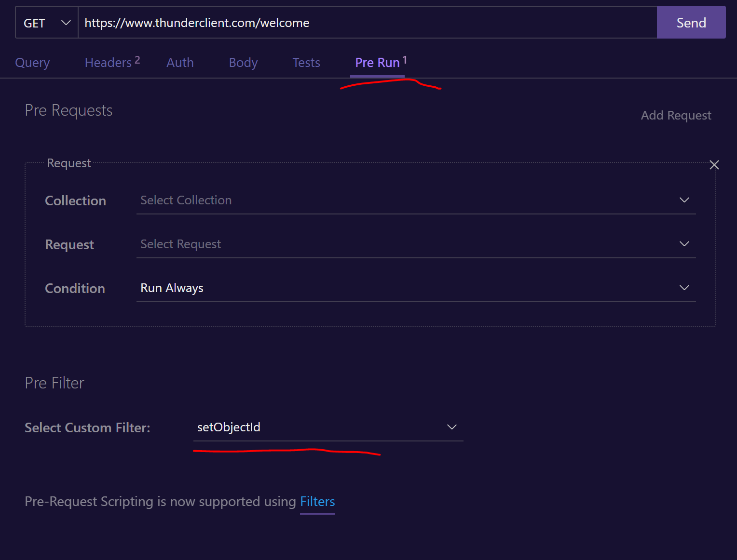Open the Select Custom Filter dropdown

pyautogui.click(x=328, y=427)
